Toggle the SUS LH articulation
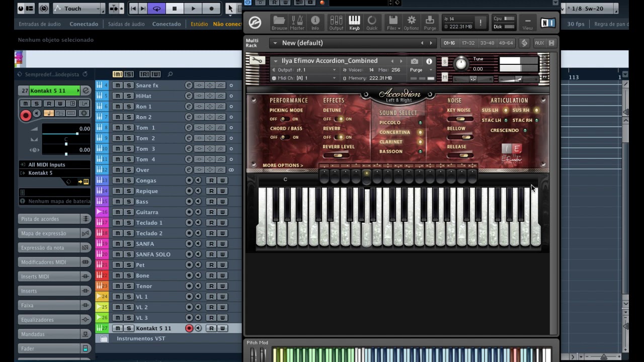644x362 pixels. click(x=506, y=111)
